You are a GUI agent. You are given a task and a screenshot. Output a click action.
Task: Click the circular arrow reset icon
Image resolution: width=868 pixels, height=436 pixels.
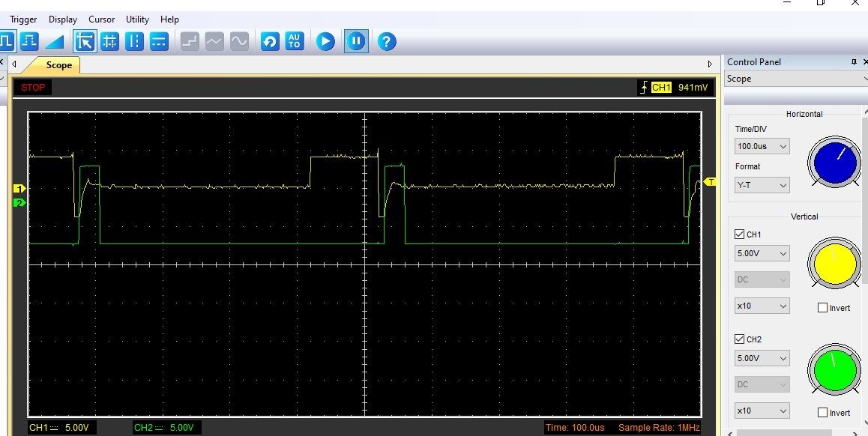tap(270, 41)
